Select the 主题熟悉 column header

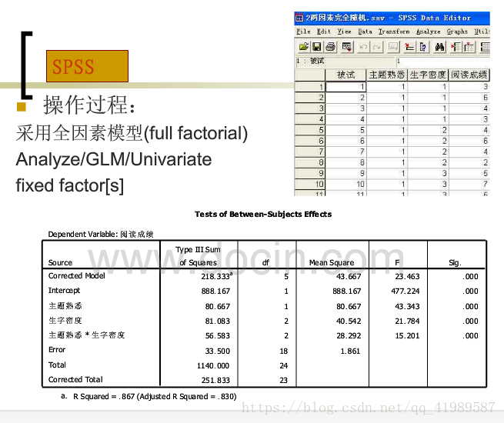[x=387, y=75]
